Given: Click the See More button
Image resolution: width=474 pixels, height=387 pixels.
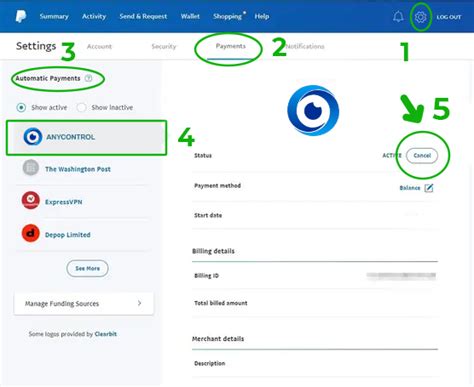Looking at the screenshot, I should tap(87, 268).
